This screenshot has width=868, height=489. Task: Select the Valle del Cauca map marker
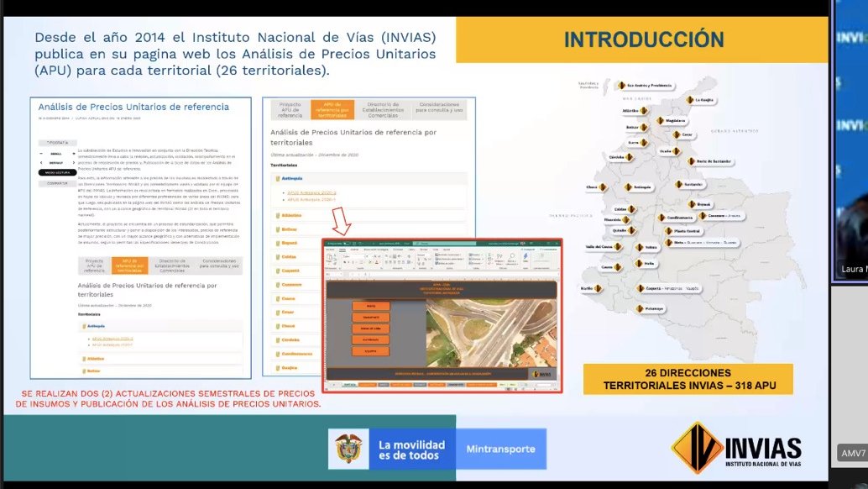click(x=618, y=246)
